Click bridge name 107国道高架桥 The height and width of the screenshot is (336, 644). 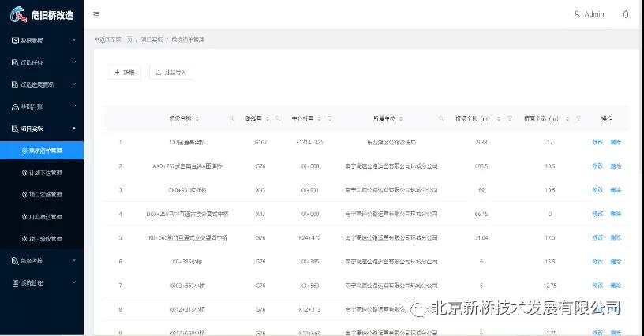[x=187, y=142]
